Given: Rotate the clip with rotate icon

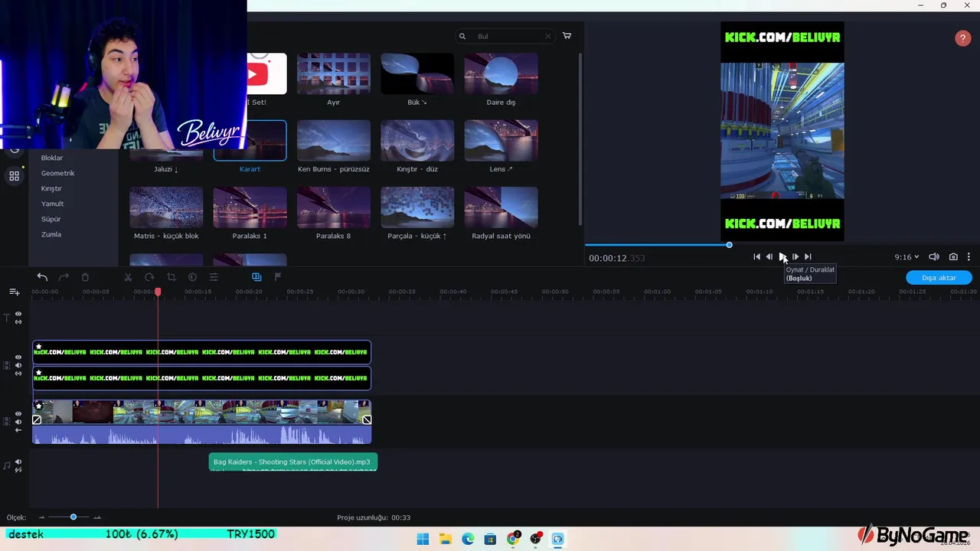Looking at the screenshot, I should point(149,277).
